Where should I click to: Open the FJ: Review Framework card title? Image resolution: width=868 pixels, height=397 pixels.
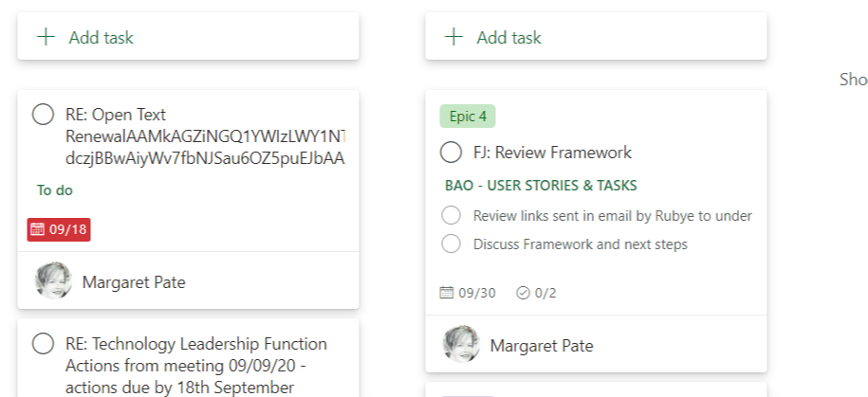tap(552, 153)
